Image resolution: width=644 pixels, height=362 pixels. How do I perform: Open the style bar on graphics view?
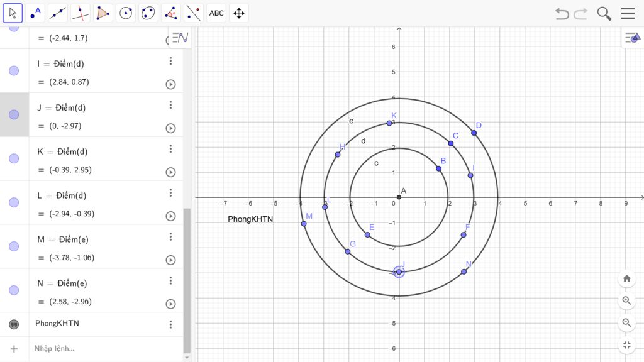click(x=631, y=38)
